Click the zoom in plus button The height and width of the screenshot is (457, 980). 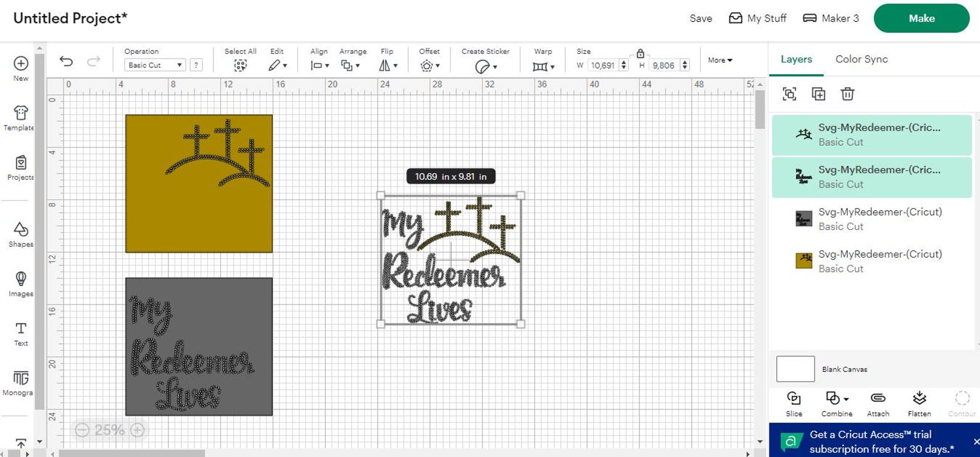click(138, 430)
